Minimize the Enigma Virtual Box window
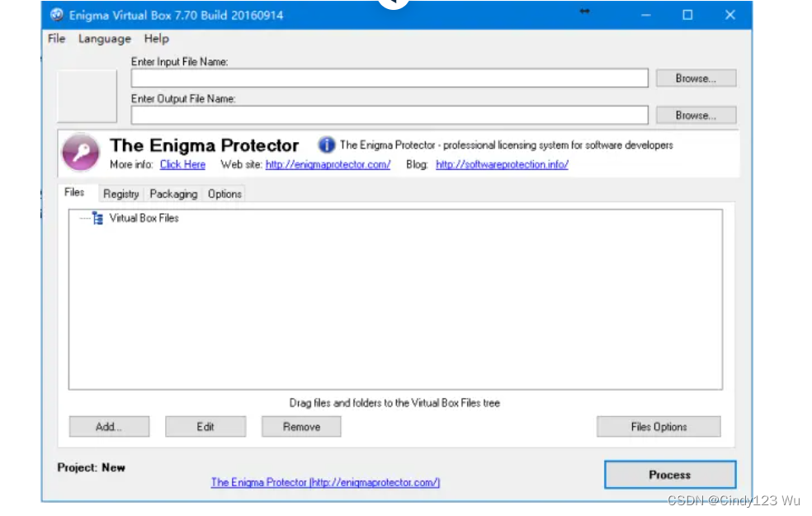Screen dimensions: 812x516 point(646,15)
